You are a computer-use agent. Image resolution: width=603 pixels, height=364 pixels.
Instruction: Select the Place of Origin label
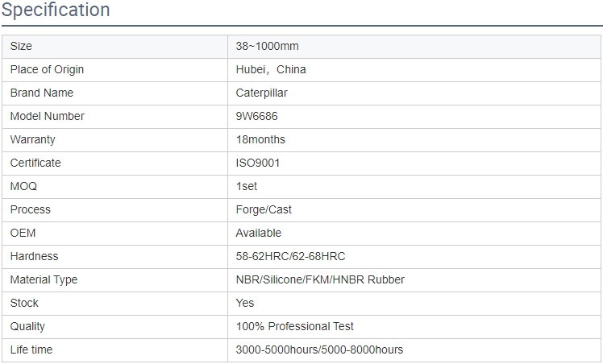point(47,69)
